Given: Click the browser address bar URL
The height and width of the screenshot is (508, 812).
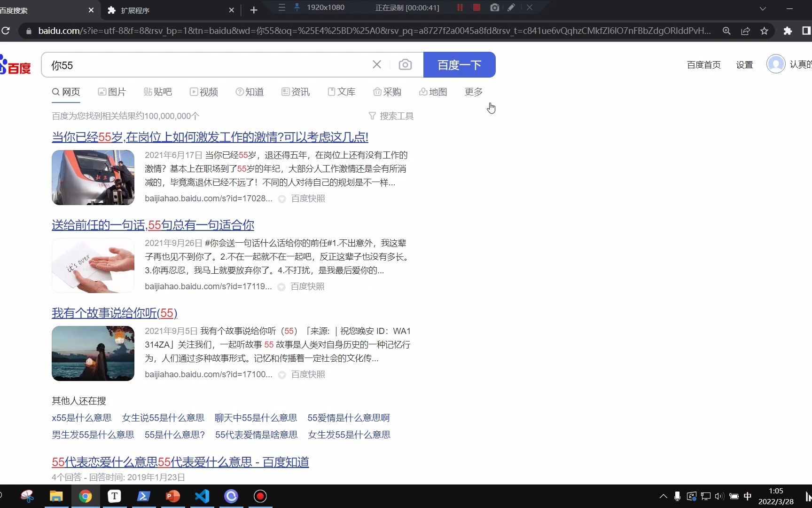Looking at the screenshot, I should 374,31.
